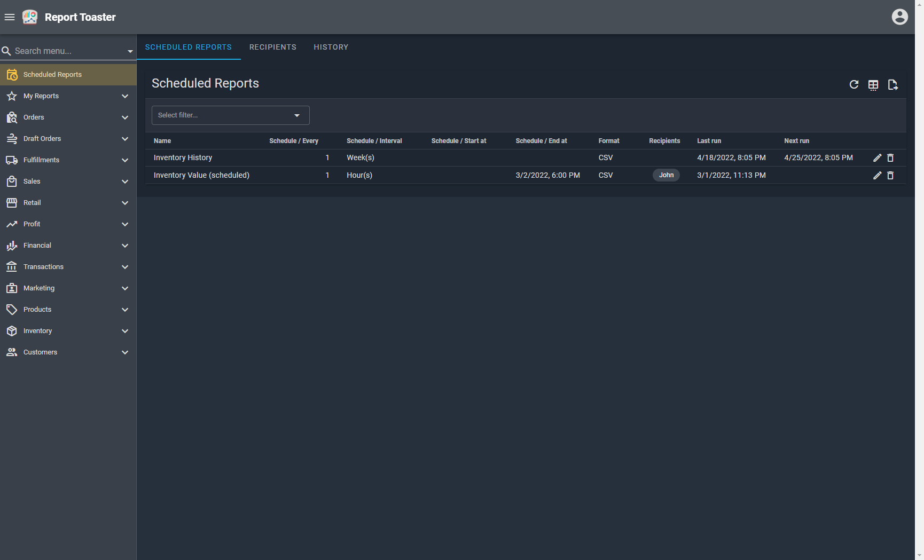The height and width of the screenshot is (560, 924).
Task: Toggle the hamburger navigation menu
Action: [x=10, y=17]
